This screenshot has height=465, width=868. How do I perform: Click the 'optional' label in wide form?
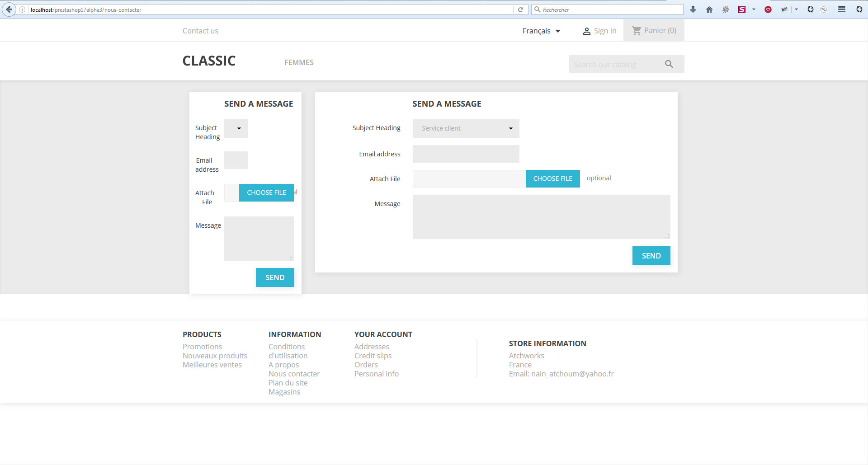pyautogui.click(x=599, y=178)
